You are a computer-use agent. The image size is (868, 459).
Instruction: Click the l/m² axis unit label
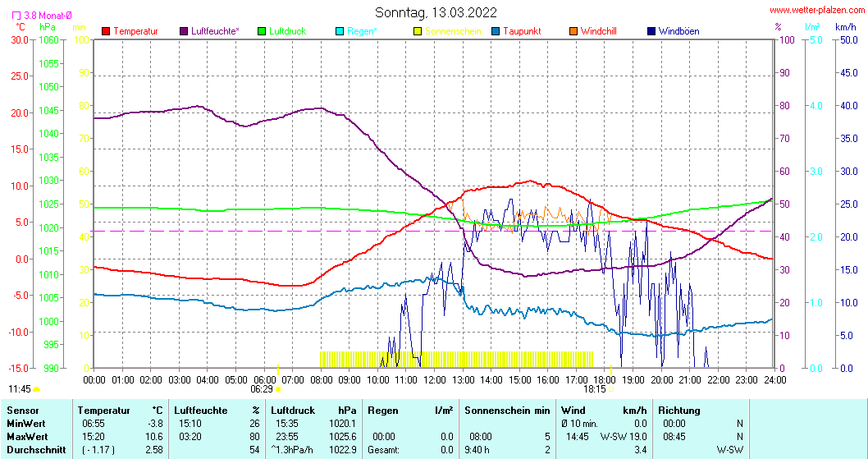point(813,26)
